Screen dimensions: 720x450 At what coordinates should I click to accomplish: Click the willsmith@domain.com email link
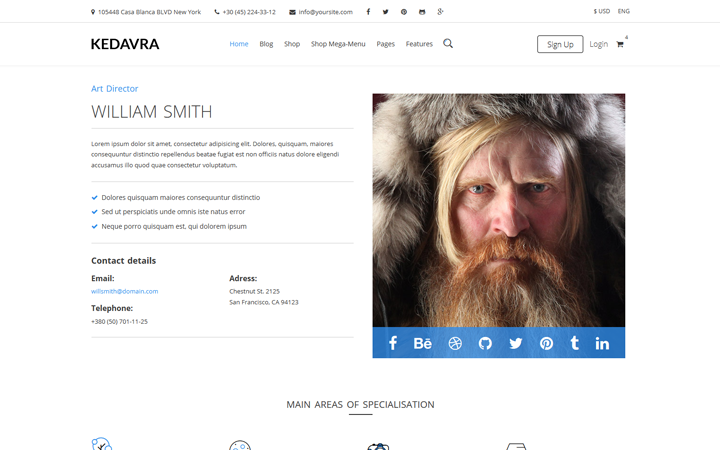pos(124,291)
